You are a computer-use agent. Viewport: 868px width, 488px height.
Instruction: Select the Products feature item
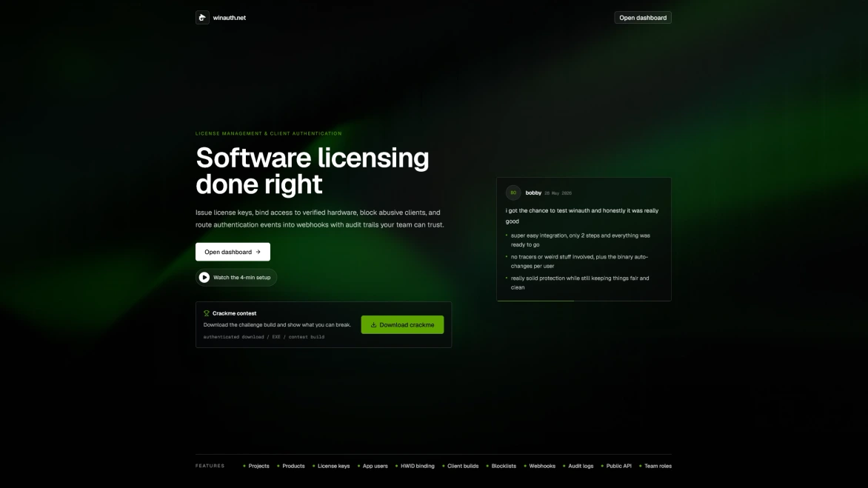290,466
